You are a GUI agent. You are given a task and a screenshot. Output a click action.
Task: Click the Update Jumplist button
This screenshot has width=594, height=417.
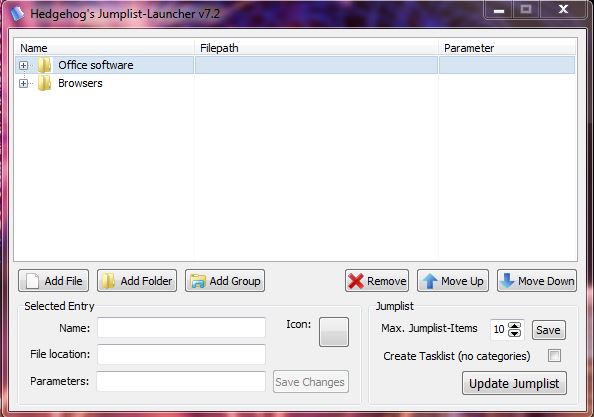tap(514, 383)
